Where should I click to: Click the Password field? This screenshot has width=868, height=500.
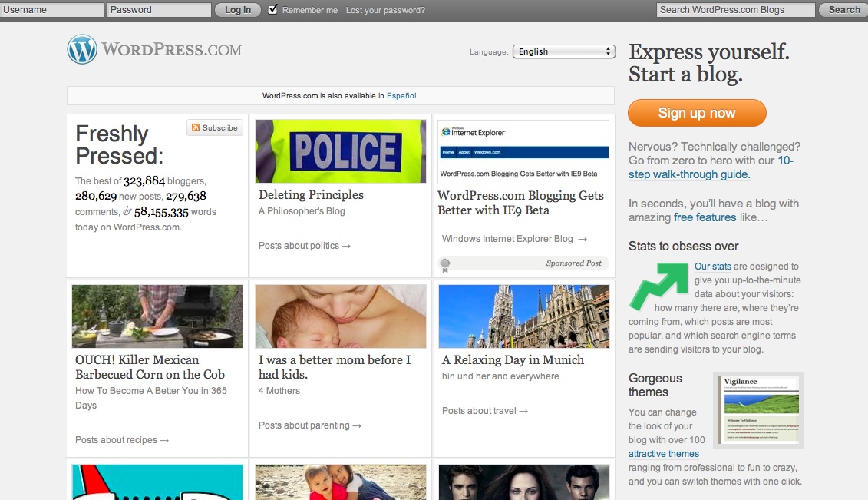pyautogui.click(x=159, y=9)
